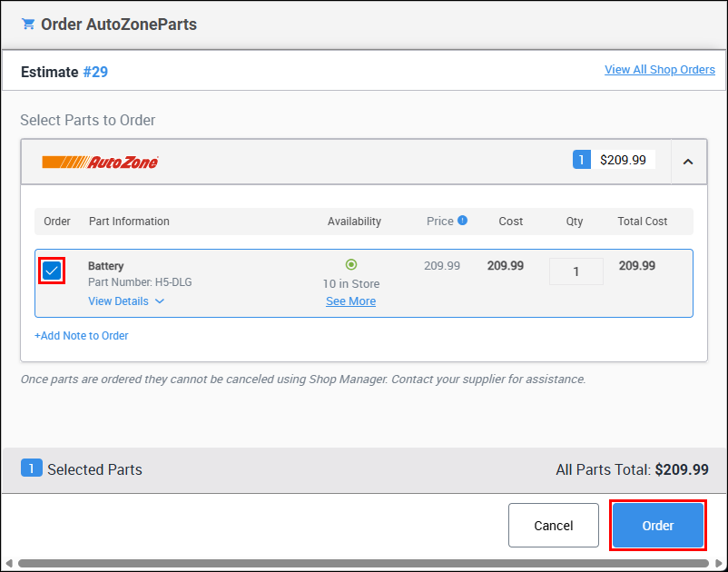Click the AutoZone $209.99 subtotal

(x=623, y=160)
